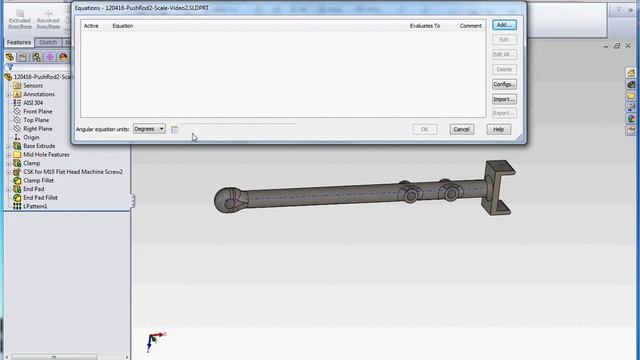
Task: Click the Comment column header
Action: (x=471, y=26)
